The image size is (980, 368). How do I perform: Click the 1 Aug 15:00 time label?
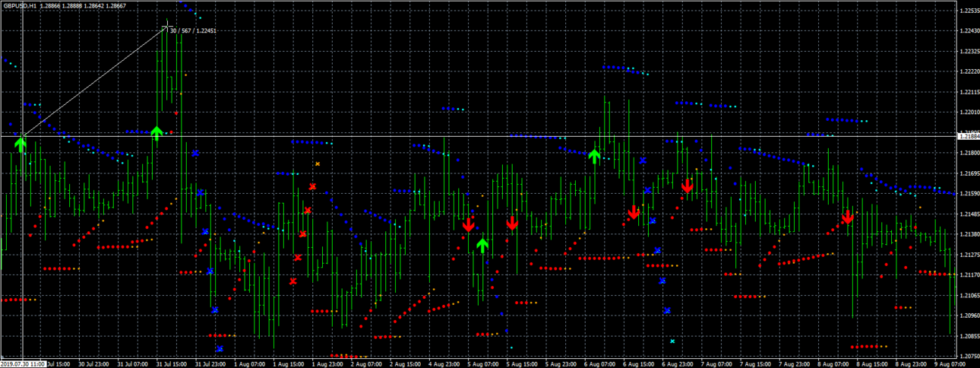click(x=288, y=364)
